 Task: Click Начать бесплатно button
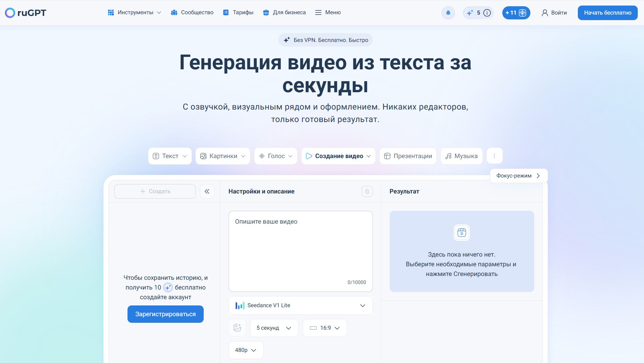(607, 12)
